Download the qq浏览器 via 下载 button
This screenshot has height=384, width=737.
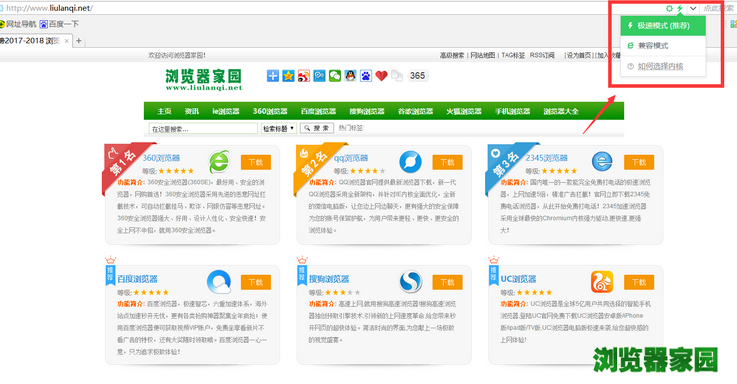pyautogui.click(x=447, y=162)
